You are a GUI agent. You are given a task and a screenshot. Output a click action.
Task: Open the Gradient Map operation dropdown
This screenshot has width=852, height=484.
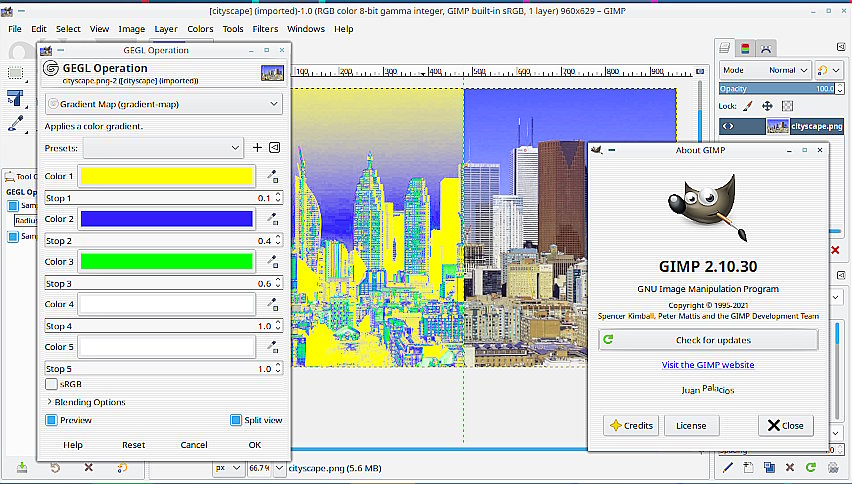[x=164, y=104]
